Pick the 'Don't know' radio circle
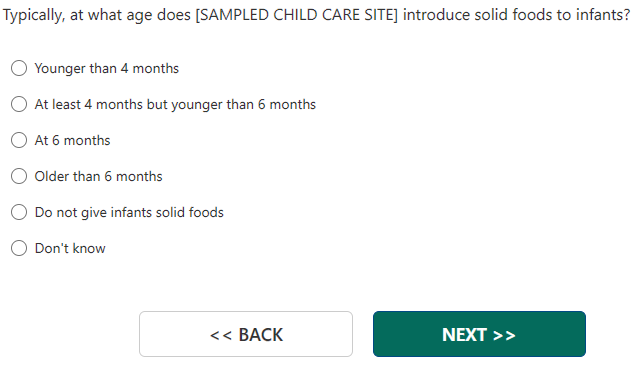637x386 pixels. click(19, 248)
